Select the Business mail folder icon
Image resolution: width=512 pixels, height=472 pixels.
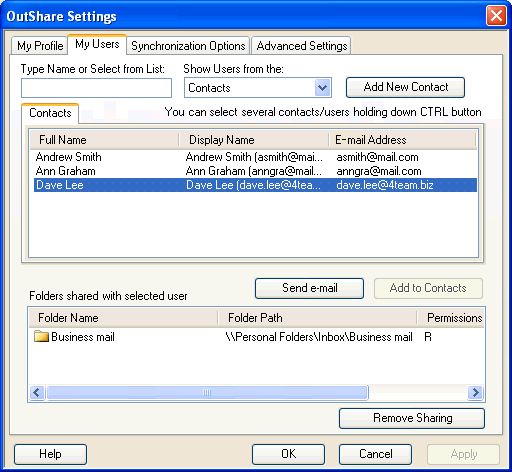coord(41,336)
